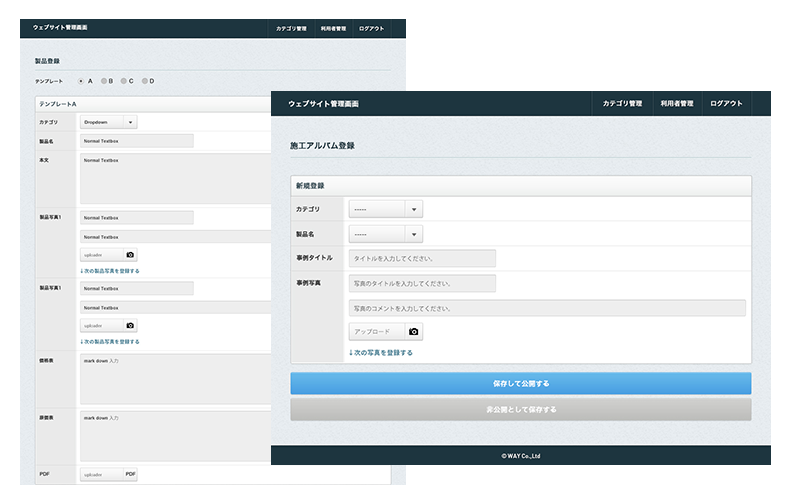Image resolution: width=792 pixels, height=485 pixels.
Task: Open the 製品名 dropdown in the 新規登録 form
Action: click(x=386, y=234)
